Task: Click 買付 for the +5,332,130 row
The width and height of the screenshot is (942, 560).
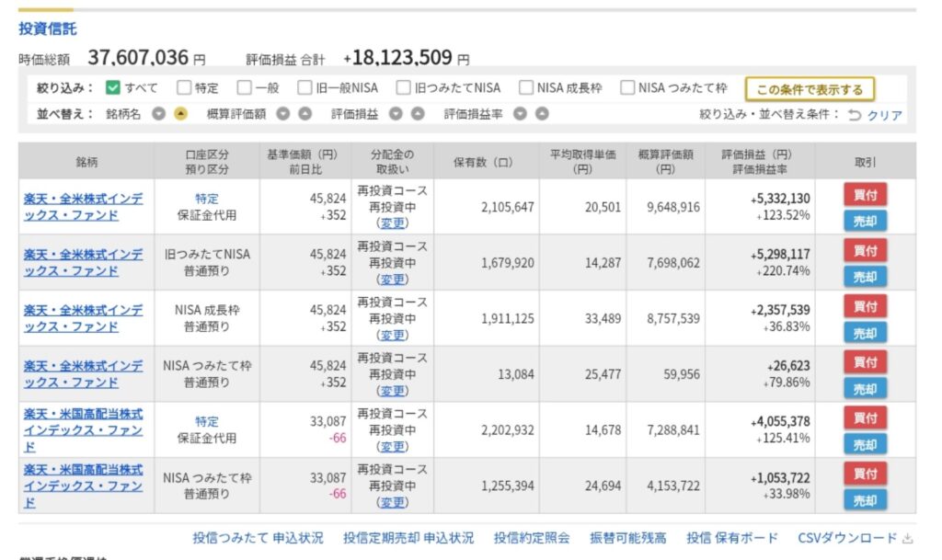Action: point(865,194)
